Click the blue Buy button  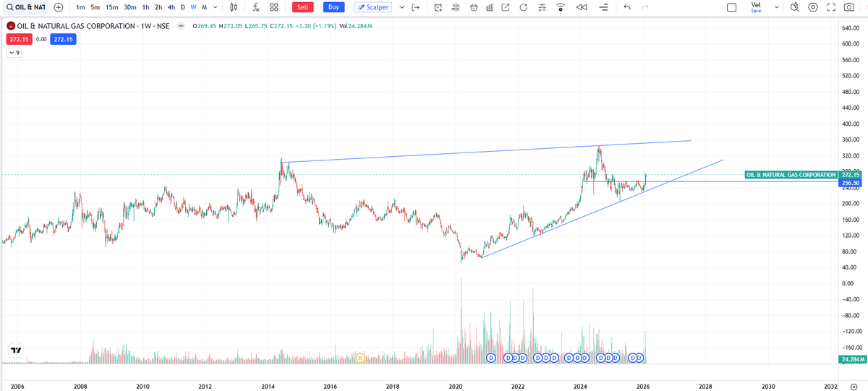point(333,7)
